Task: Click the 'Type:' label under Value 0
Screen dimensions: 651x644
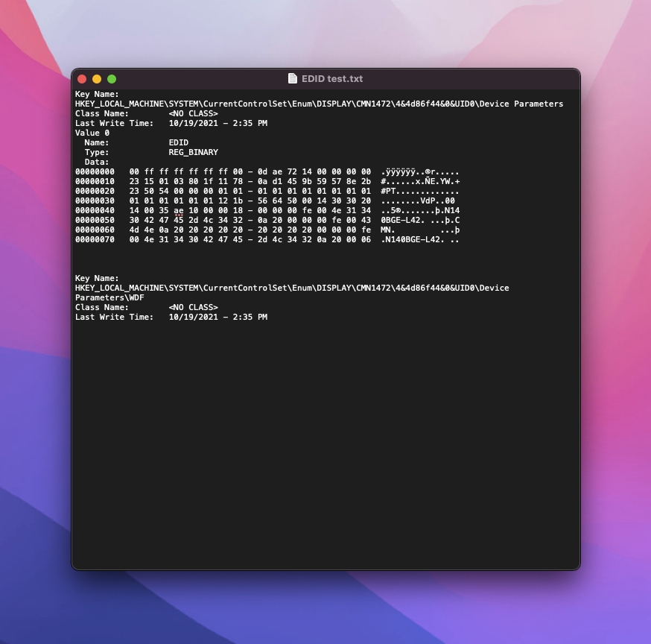Action: click(x=97, y=153)
